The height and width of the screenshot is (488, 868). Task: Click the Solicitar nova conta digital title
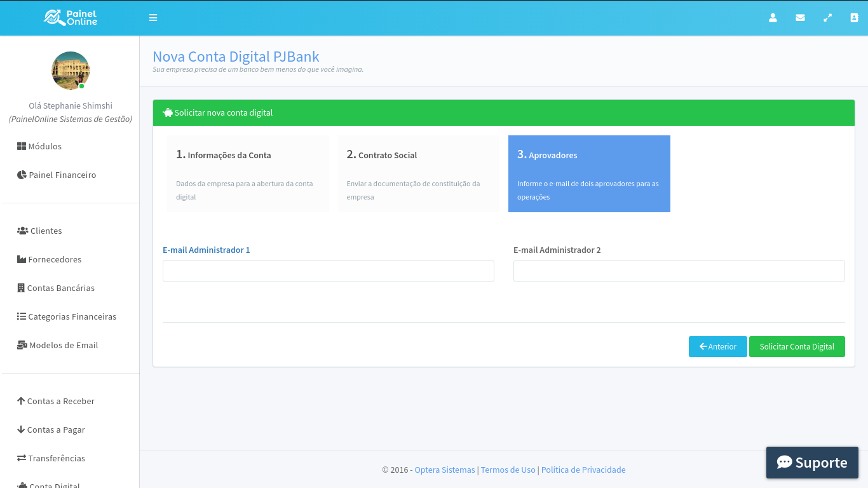pyautogui.click(x=224, y=112)
